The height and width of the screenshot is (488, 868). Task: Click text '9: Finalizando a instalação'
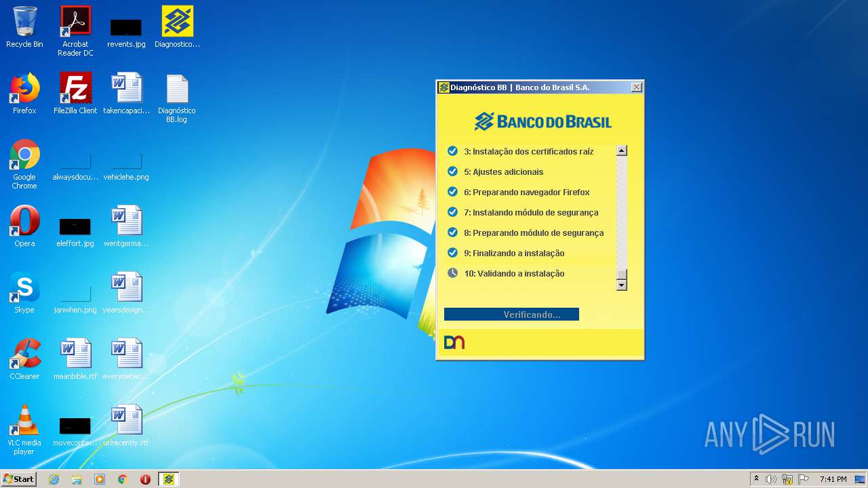[514, 253]
